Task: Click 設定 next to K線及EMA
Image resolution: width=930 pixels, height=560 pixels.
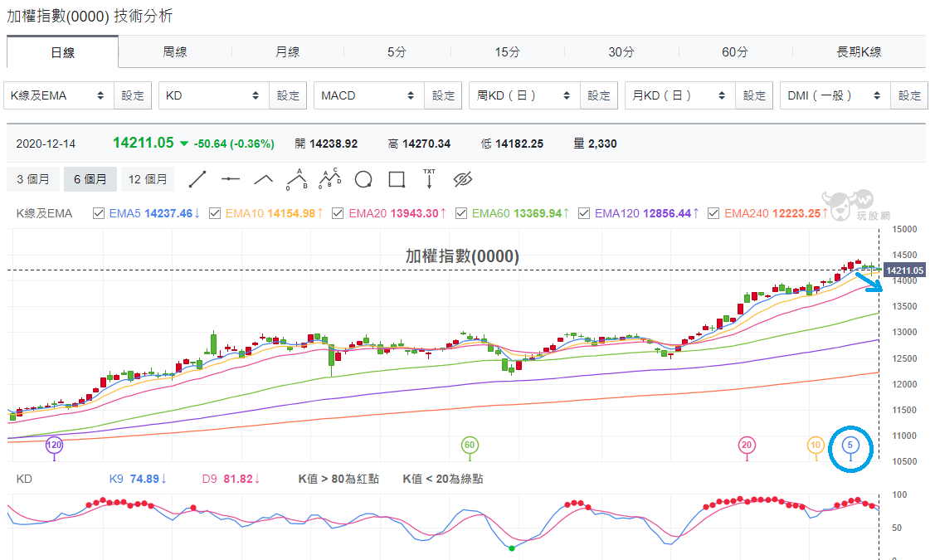Action: tap(133, 95)
